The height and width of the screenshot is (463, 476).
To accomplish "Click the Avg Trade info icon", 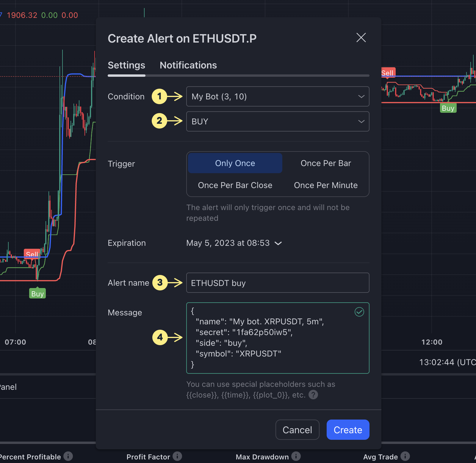I will [405, 456].
